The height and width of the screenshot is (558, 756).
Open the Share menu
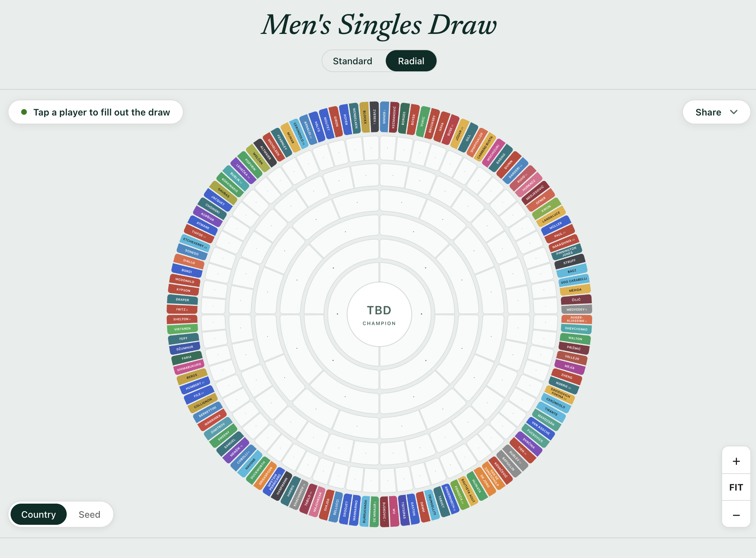click(716, 112)
